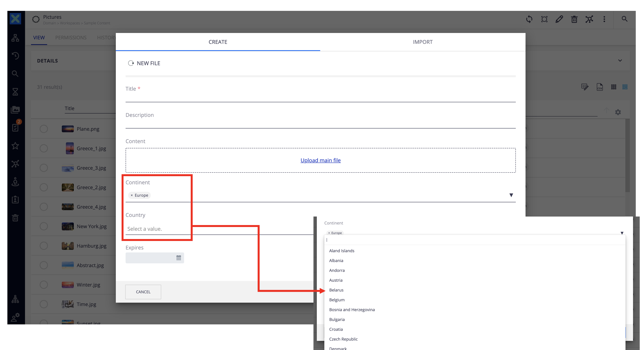Click the alarm/schedule icon in toolbar

(x=544, y=19)
